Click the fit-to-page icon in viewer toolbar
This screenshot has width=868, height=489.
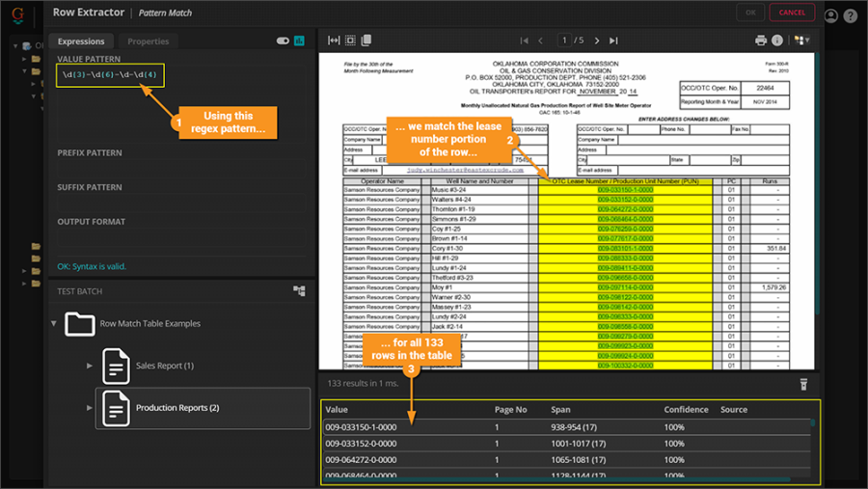[x=350, y=41]
